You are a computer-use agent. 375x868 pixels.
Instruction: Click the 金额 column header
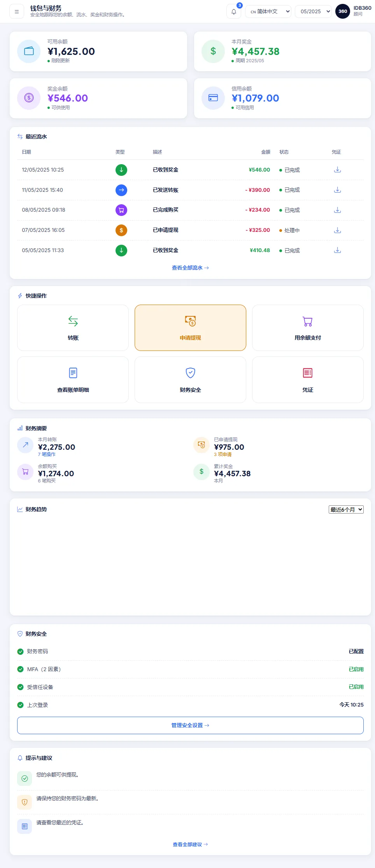[266, 152]
